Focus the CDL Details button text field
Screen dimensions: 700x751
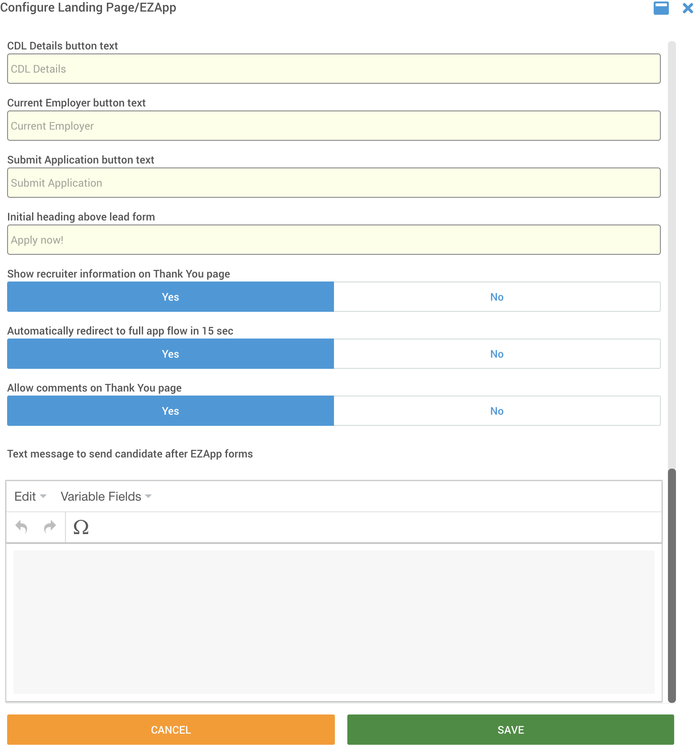[334, 69]
